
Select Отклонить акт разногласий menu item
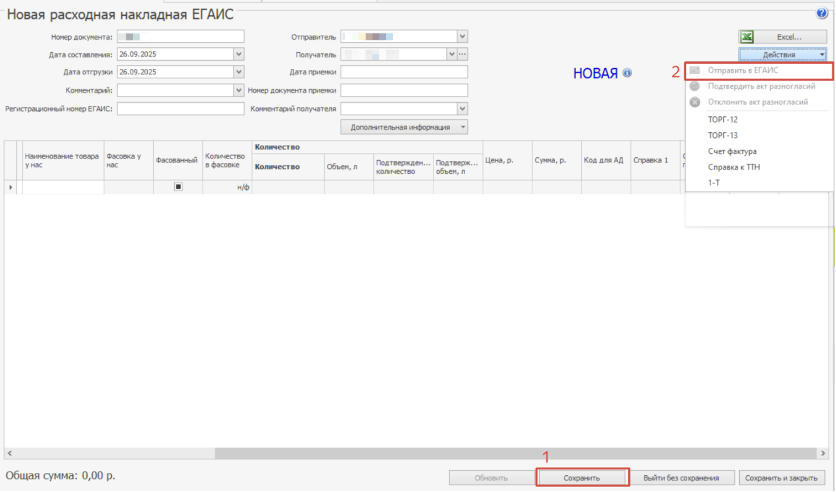pyautogui.click(x=759, y=102)
